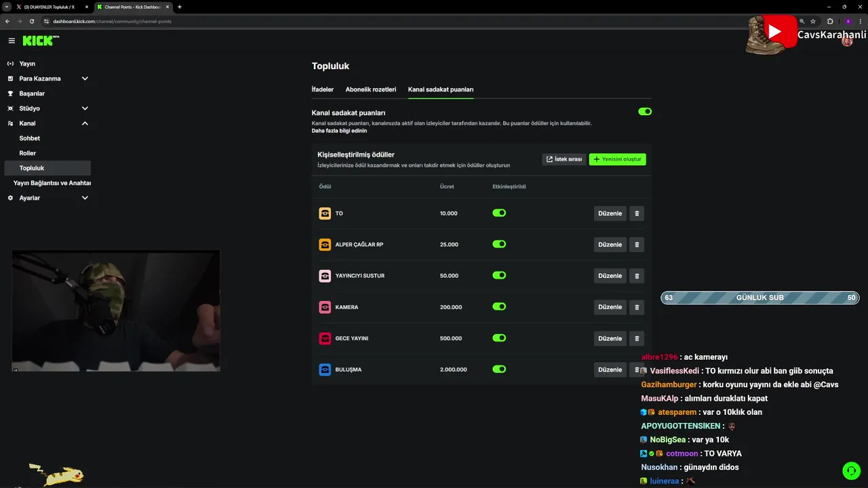The image size is (868, 488).
Task: Click the GÜNLÜK SUB progress bar
Action: point(759,298)
